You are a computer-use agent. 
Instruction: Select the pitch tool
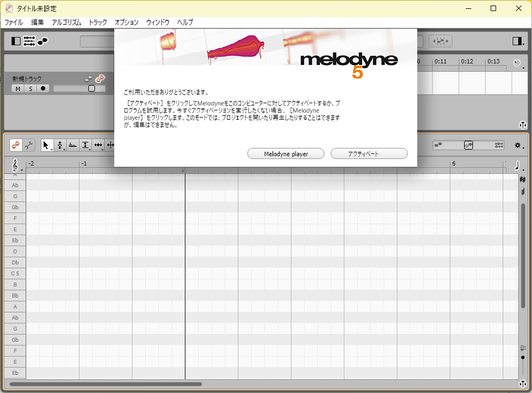[60, 145]
